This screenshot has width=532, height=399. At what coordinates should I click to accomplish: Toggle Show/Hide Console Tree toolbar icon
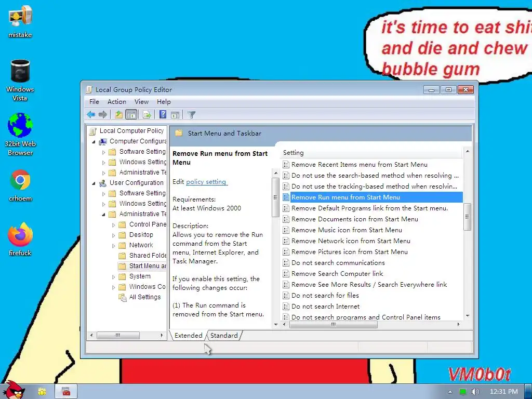coord(131,115)
